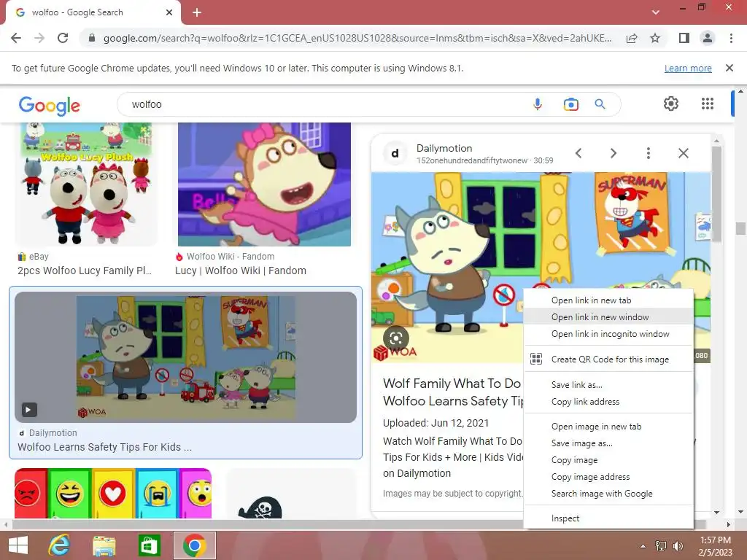Select Save link as...
Image resolution: width=747 pixels, height=560 pixels.
tap(608, 385)
